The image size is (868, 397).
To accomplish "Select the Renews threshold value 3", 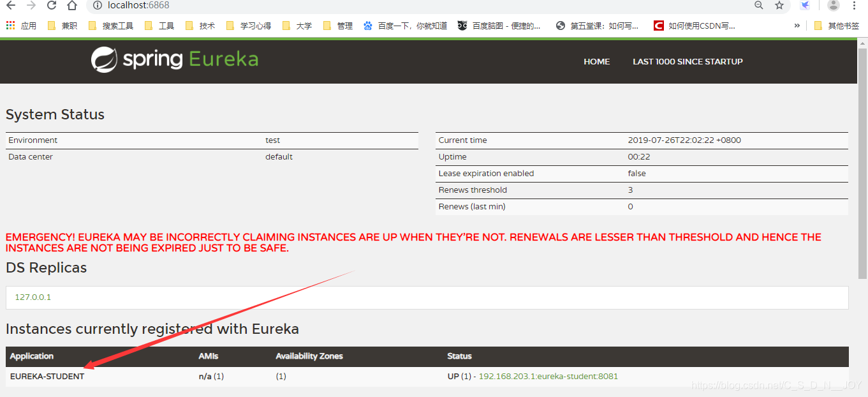I will point(630,190).
